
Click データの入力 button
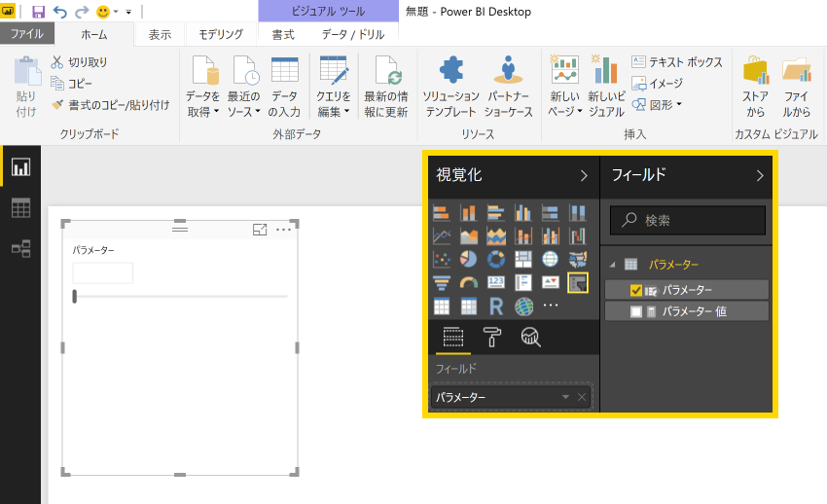pyautogui.click(x=284, y=87)
